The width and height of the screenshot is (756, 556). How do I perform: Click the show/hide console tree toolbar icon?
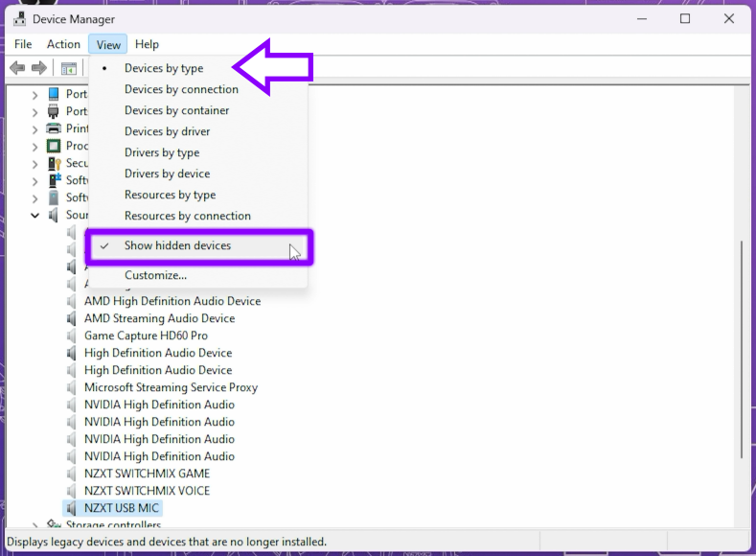click(68, 68)
